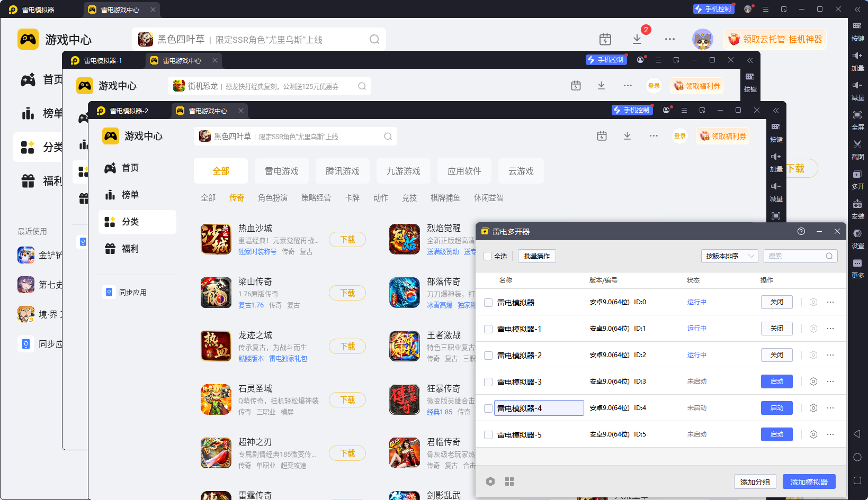
Task: Click 加量 volume up in the main sidebar
Action: pyautogui.click(x=857, y=61)
